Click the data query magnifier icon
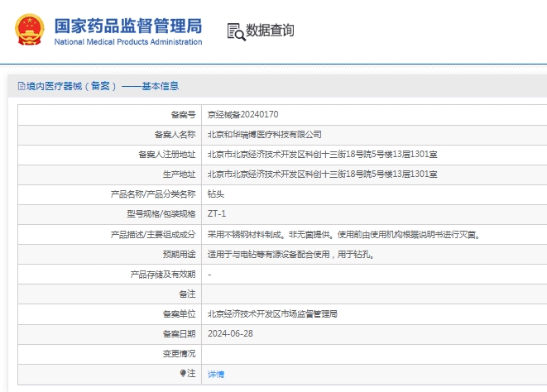Viewport: 547px width, 392px height. 236,31
